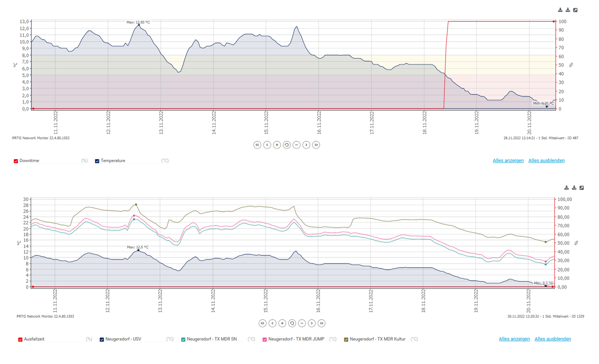The width and height of the screenshot is (599, 364).
Task: Click "Alles anzeigen" above the top legend
Action: (x=508, y=160)
